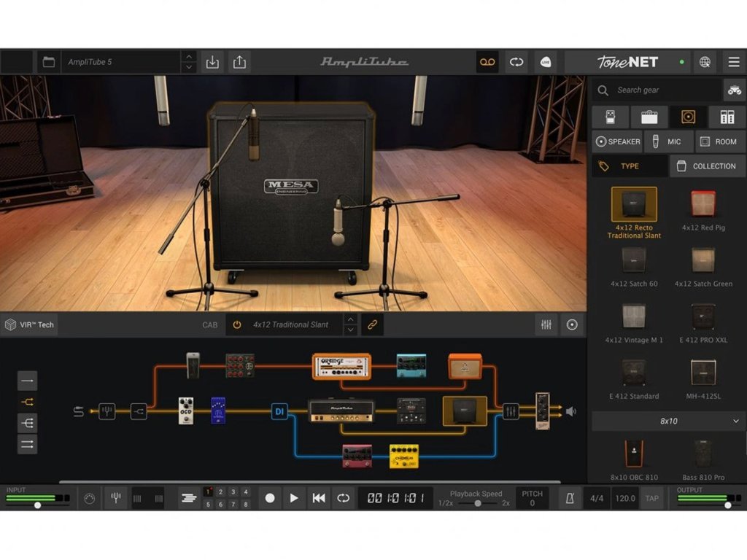This screenshot has height=560, width=747.
Task: Step to the next cab model
Action: 350,330
